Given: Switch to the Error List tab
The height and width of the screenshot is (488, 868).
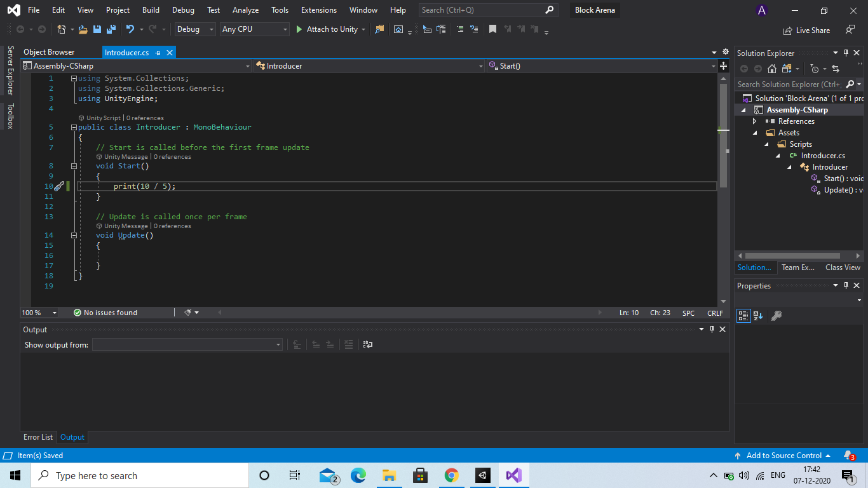Looking at the screenshot, I should [37, 437].
